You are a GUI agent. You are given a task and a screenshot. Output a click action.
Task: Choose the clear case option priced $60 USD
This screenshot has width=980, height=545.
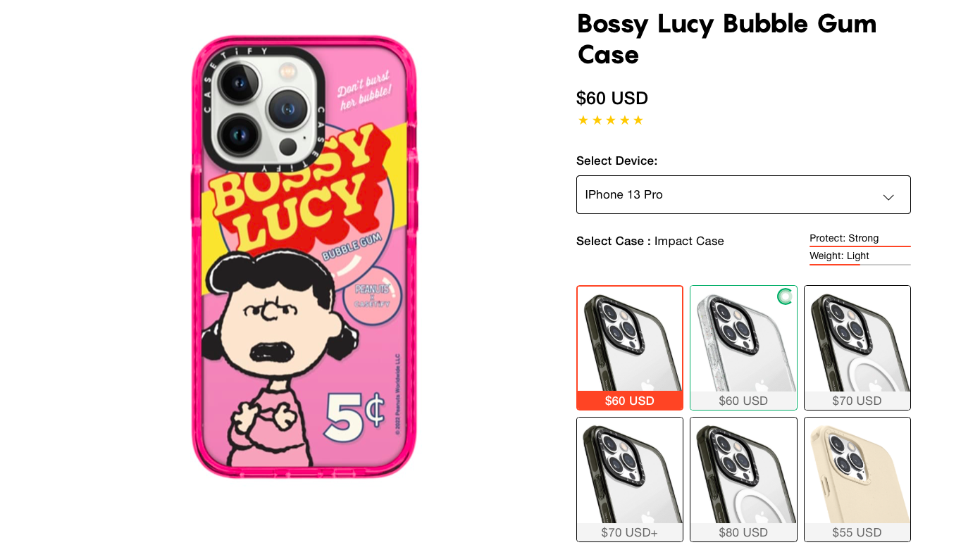tap(743, 347)
